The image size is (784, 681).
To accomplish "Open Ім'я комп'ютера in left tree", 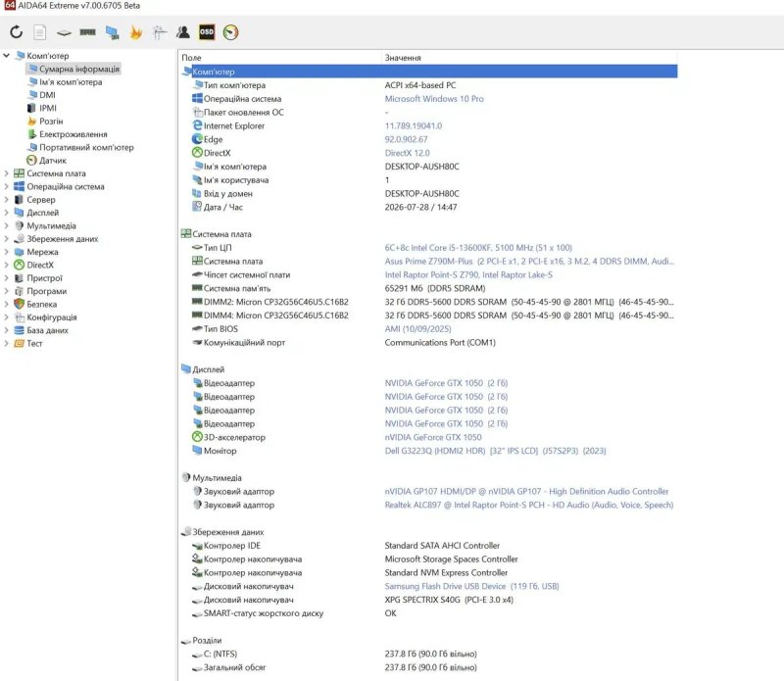I will tap(71, 82).
